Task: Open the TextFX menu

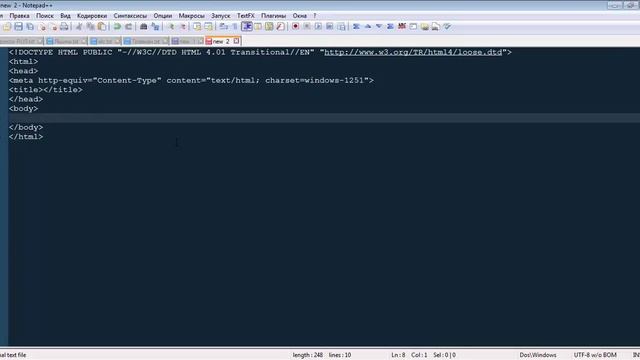Action: click(x=246, y=16)
